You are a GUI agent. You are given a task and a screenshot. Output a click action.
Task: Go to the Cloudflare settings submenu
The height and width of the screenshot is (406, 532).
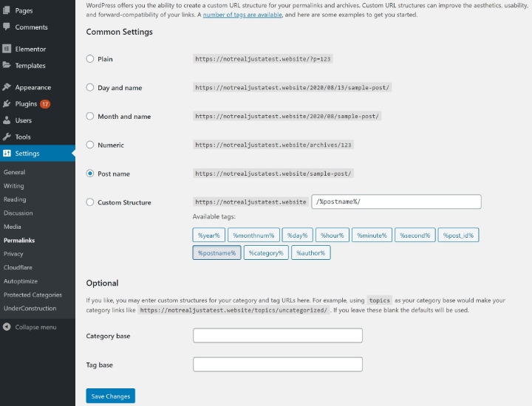(x=18, y=267)
